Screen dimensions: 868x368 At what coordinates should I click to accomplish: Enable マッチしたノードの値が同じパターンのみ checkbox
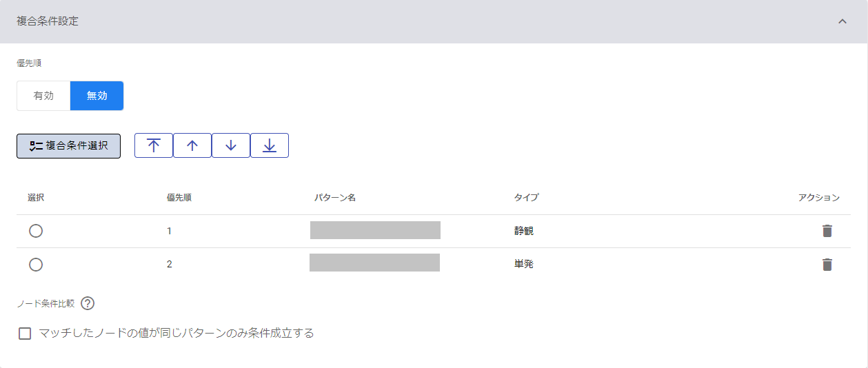pos(26,334)
